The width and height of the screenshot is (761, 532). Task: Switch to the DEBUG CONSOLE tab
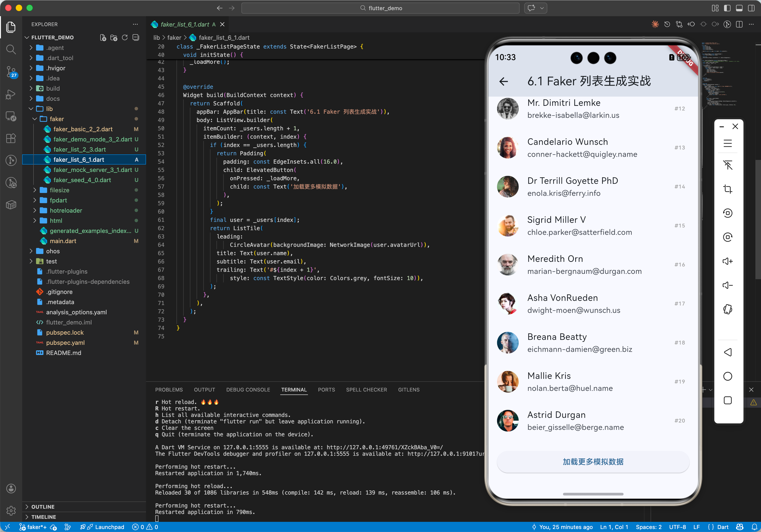click(248, 389)
